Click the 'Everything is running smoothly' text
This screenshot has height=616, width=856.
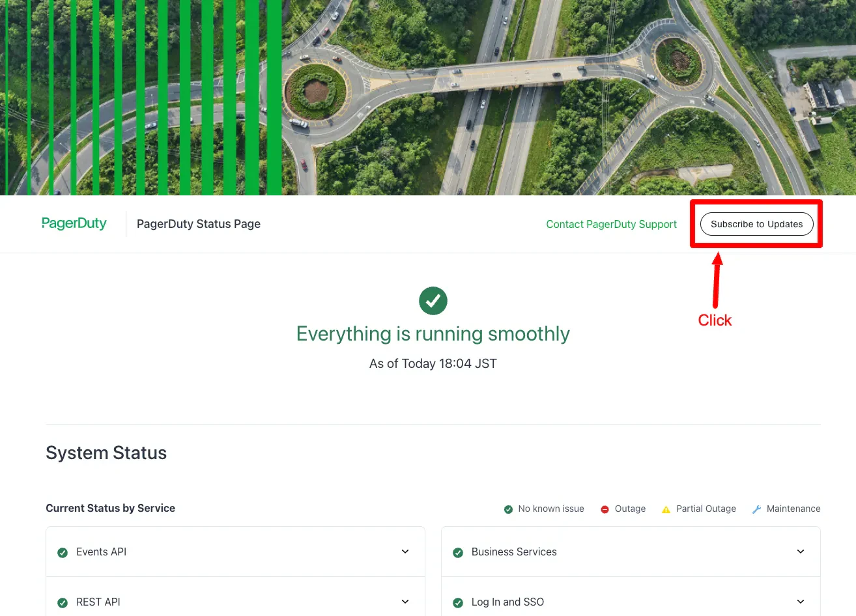click(433, 333)
